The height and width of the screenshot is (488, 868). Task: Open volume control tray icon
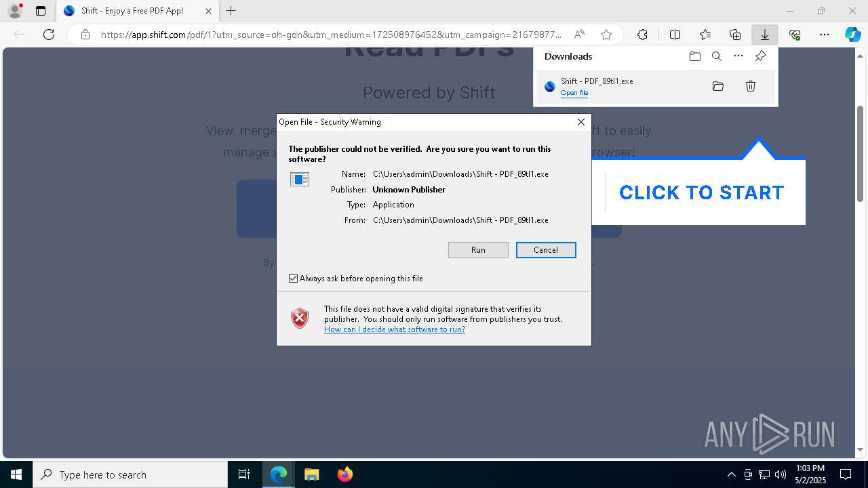[x=780, y=474]
